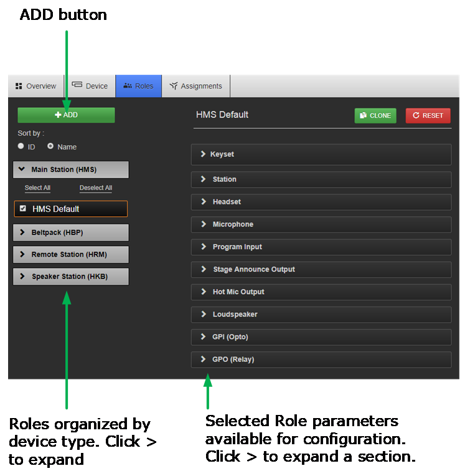
Task: Open the Overview tab
Action: [35, 86]
